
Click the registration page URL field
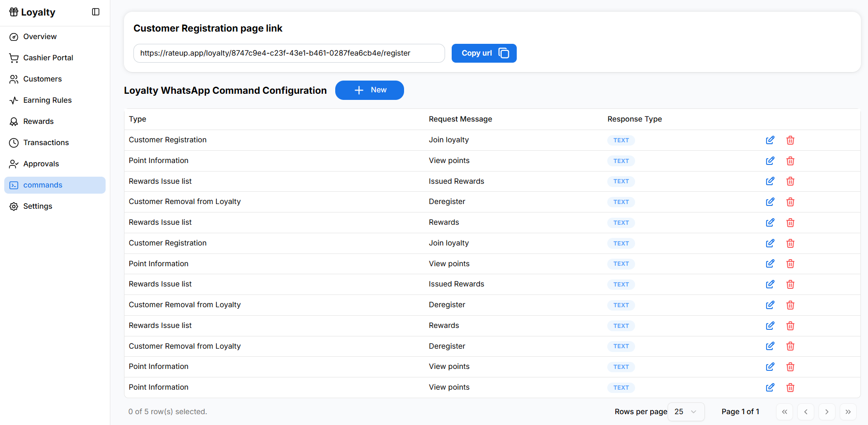point(289,53)
